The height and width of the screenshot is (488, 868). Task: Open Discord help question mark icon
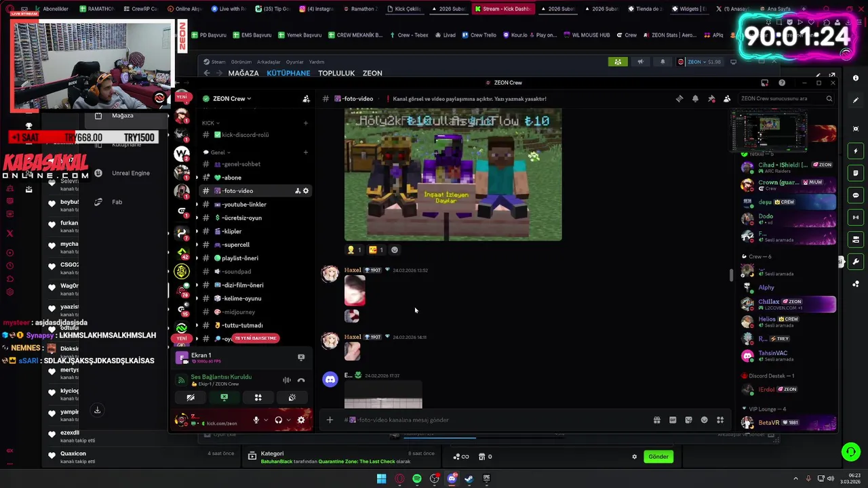click(782, 83)
